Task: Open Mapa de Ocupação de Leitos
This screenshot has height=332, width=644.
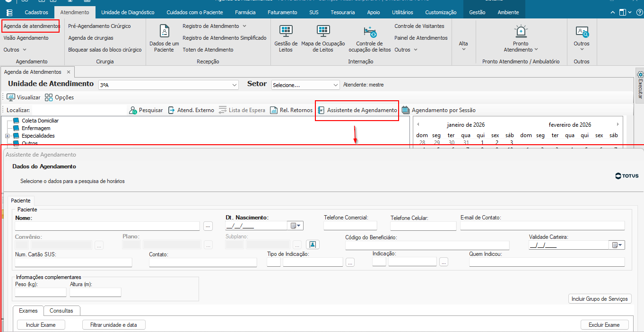Action: tap(323, 38)
